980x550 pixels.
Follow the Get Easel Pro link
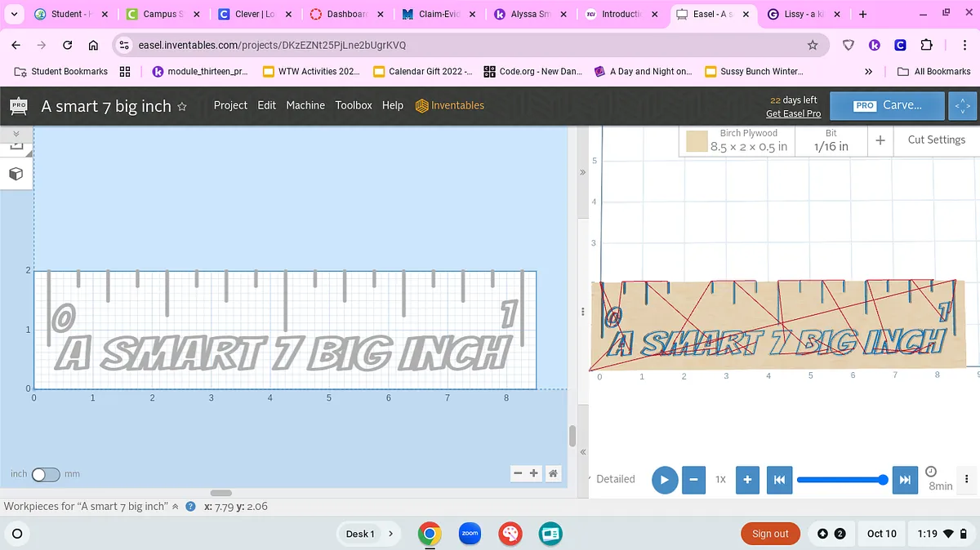pyautogui.click(x=793, y=113)
